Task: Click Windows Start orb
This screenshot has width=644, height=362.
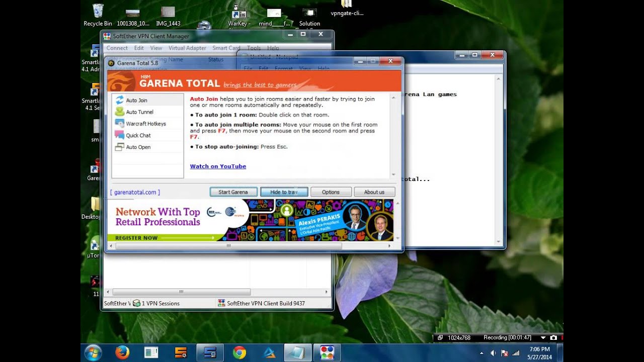Action: (x=94, y=352)
